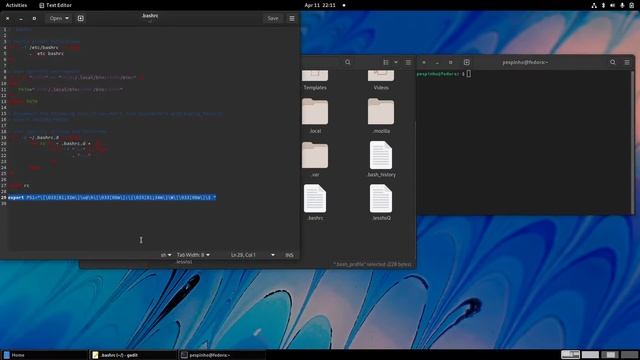Toggle list/grid view in Files
Viewport: 640px width, 360px height.
point(386,62)
